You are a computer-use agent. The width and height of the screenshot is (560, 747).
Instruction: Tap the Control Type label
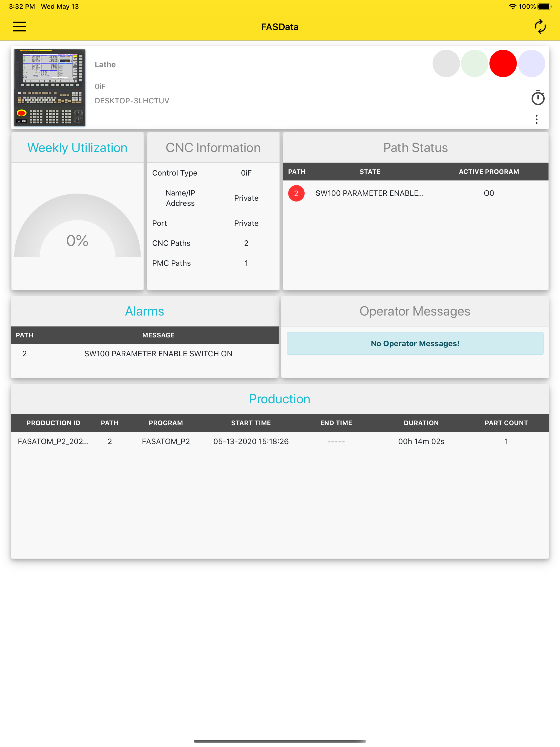click(175, 173)
